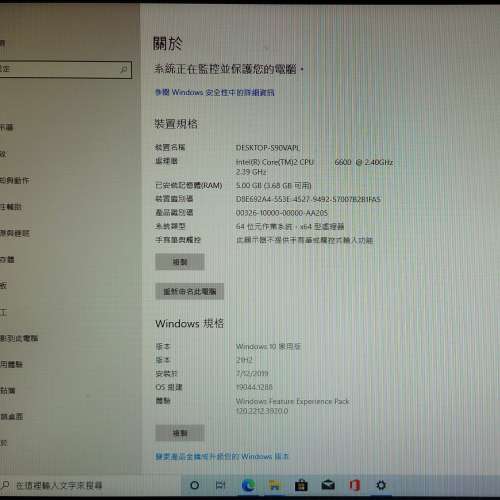Click the Intel(R) Core(TM)2 CPU processor value
The height and width of the screenshot is (500, 500).
pos(314,167)
